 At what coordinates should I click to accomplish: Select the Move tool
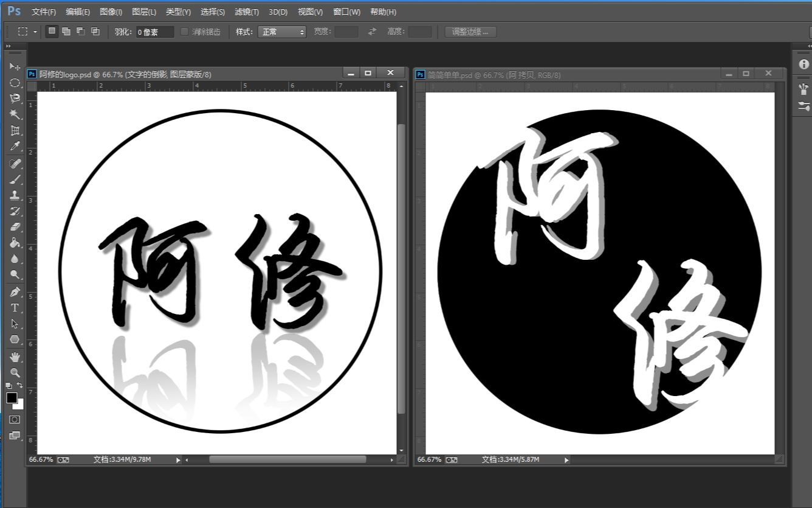[15, 65]
